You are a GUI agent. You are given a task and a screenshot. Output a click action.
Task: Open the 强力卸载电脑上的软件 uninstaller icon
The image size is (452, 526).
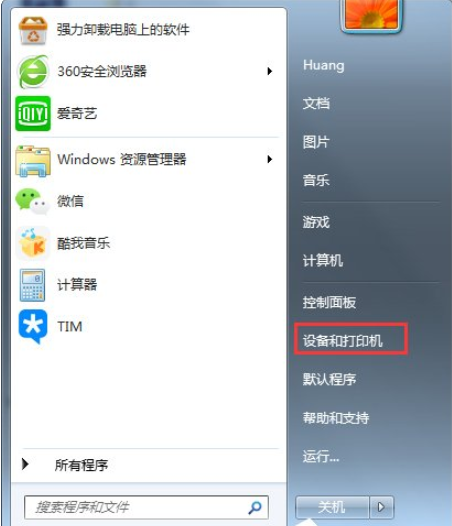tap(33, 31)
